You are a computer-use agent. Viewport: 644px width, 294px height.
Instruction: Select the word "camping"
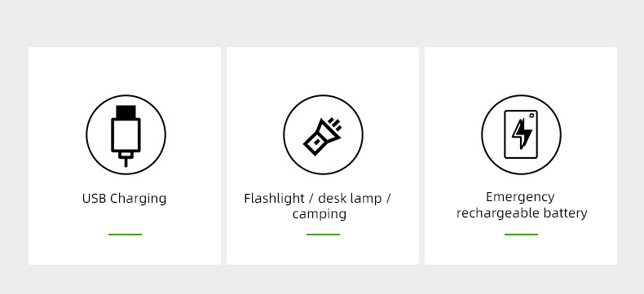[319, 214]
